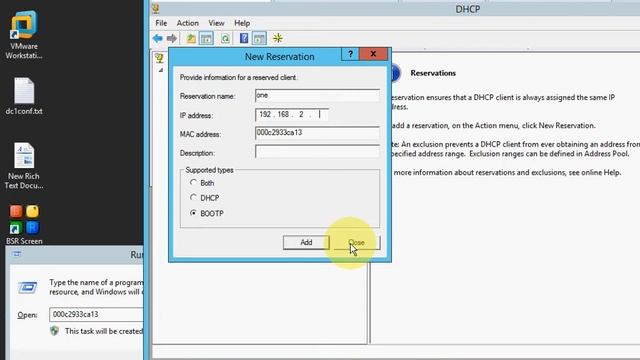This screenshot has height=360, width=640.
Task: Refresh the DHCP console view
Action: 225,38
